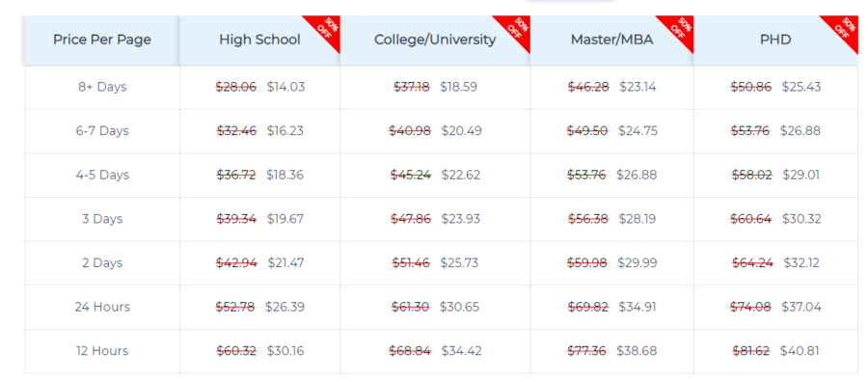
Task: Click the Price Per Page header cell
Action: click(102, 40)
